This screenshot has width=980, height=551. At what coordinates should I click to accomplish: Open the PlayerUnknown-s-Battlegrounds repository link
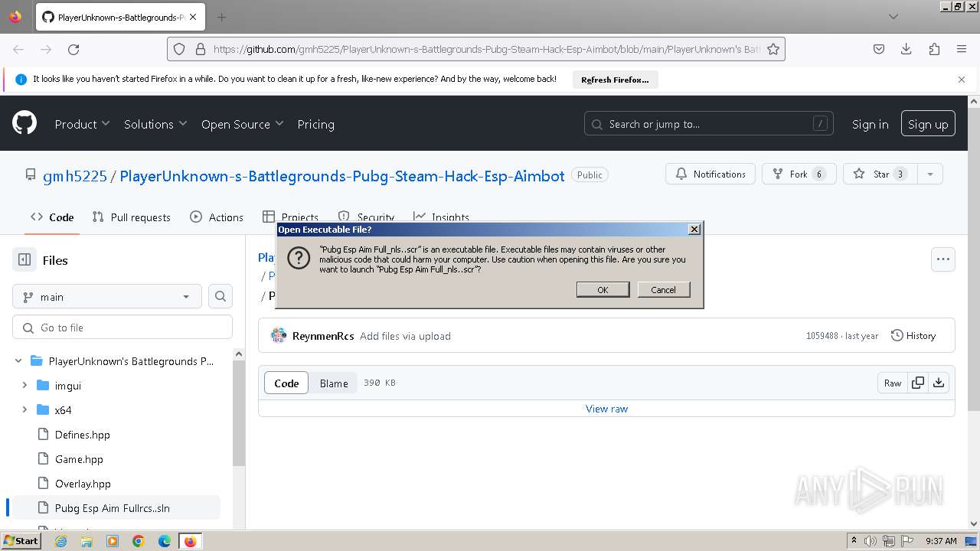pos(342,176)
